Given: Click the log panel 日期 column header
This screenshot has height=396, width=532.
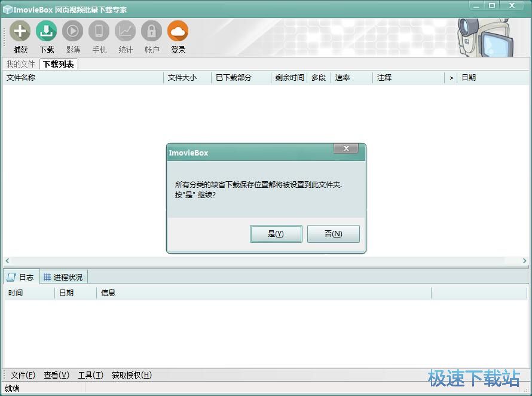Looking at the screenshot, I should click(76, 293).
